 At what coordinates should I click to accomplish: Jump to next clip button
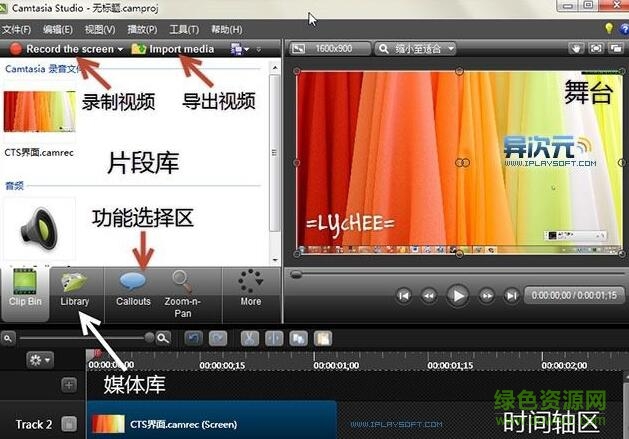click(511, 296)
